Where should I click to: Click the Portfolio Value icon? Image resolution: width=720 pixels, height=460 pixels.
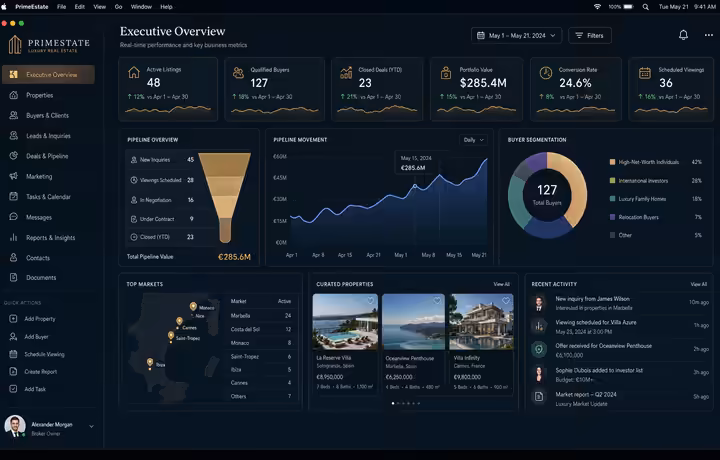(x=446, y=73)
